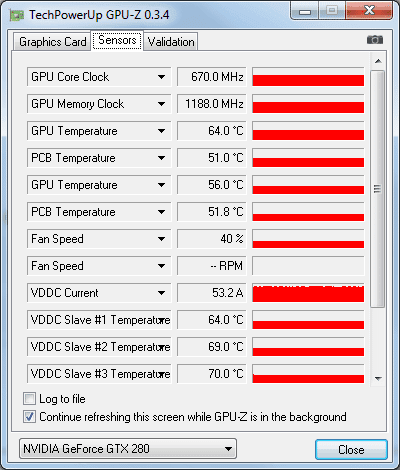Click the vertical scrollbar thumb
Viewport: 402px width, 470px height.
tap(378, 189)
